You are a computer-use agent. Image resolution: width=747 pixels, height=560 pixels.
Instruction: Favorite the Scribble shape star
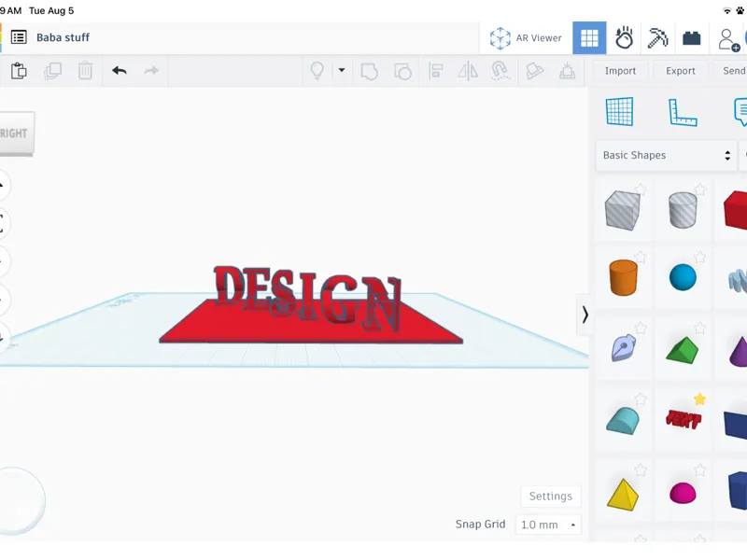pyautogui.click(x=641, y=329)
